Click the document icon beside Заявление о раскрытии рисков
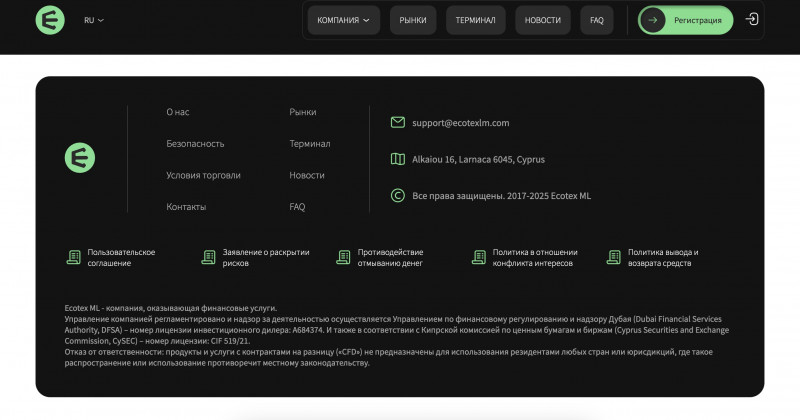This screenshot has width=800, height=420. [x=208, y=257]
